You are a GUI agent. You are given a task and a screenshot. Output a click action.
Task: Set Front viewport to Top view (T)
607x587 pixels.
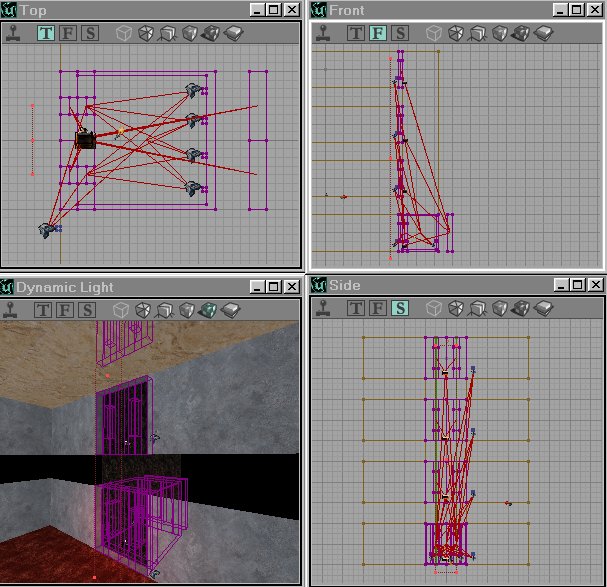coord(356,33)
